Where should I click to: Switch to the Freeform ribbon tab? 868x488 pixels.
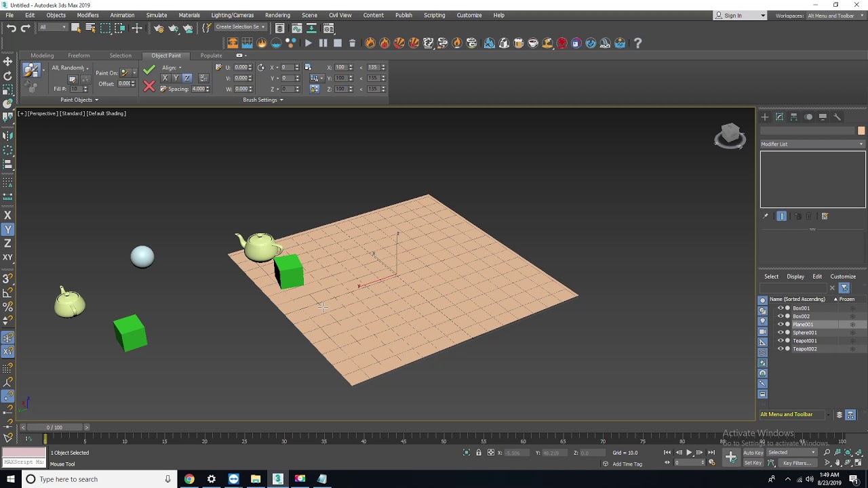pyautogui.click(x=79, y=56)
